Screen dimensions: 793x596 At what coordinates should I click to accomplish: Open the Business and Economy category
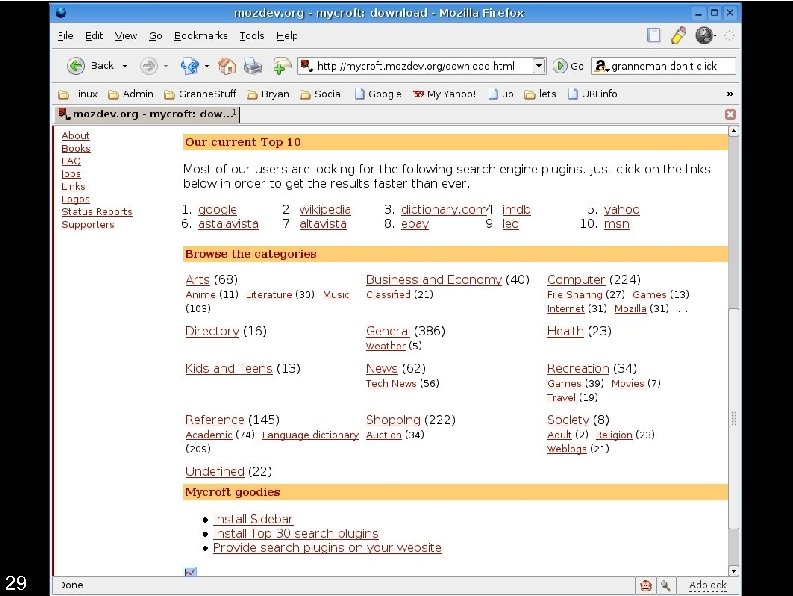coord(433,280)
